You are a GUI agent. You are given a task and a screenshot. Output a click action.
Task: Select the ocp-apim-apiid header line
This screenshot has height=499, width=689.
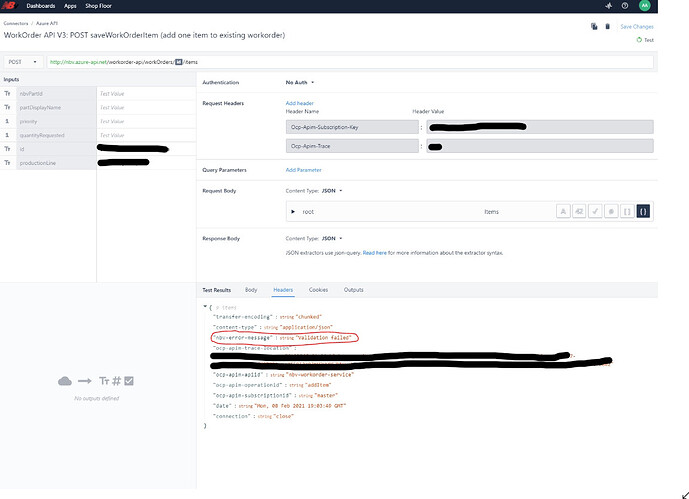tap(283, 375)
